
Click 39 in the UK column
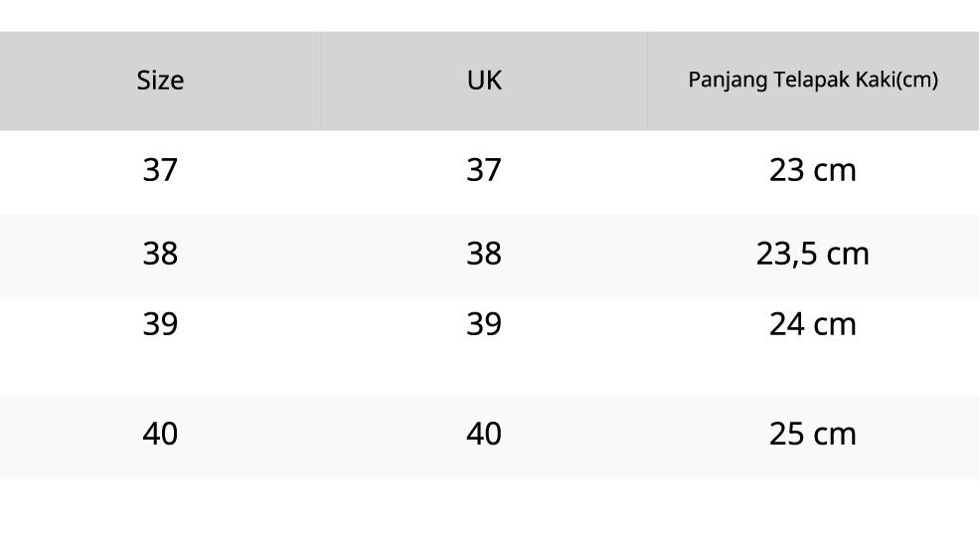pos(484,324)
